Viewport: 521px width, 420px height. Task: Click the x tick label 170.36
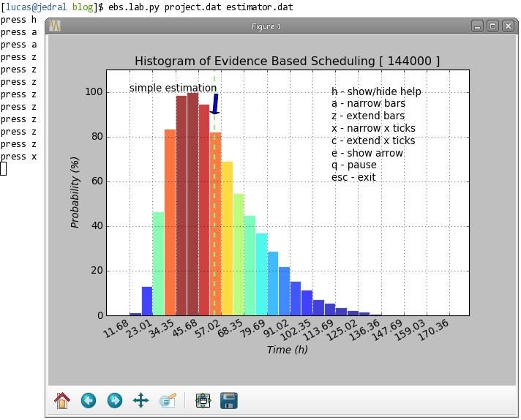[433, 329]
